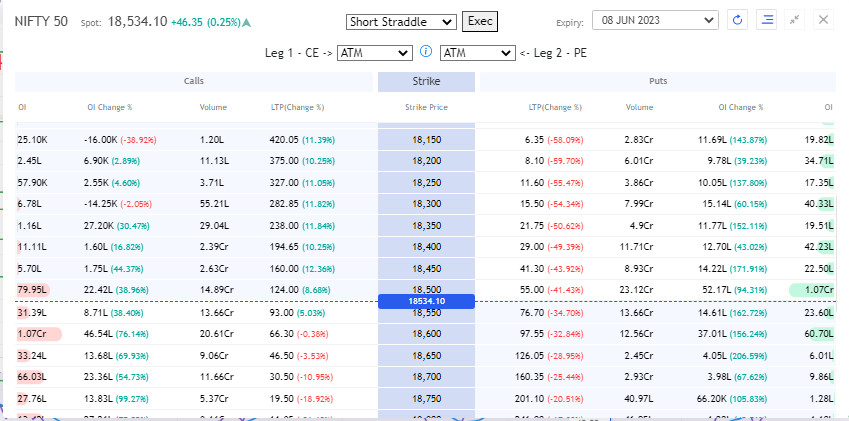This screenshot has width=849, height=421.
Task: Click call OI 79.95L at strike 18,500
Action: pyautogui.click(x=31, y=290)
